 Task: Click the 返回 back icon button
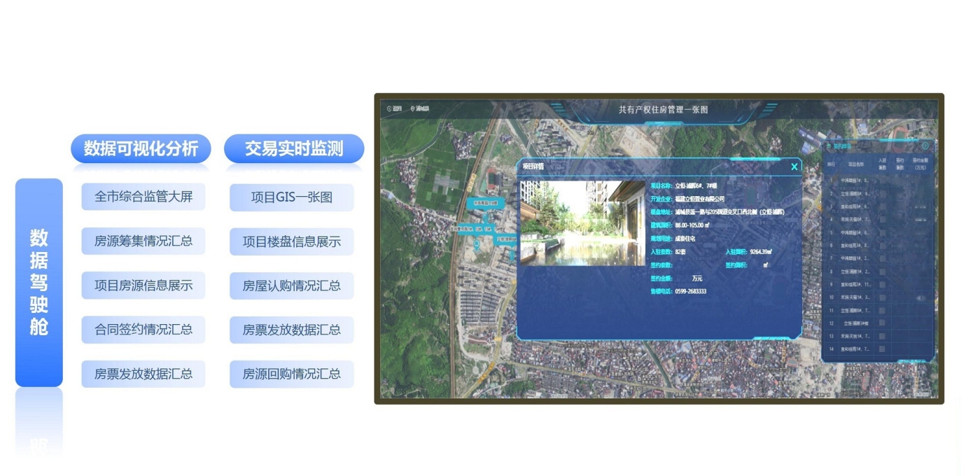pyautogui.click(x=390, y=109)
